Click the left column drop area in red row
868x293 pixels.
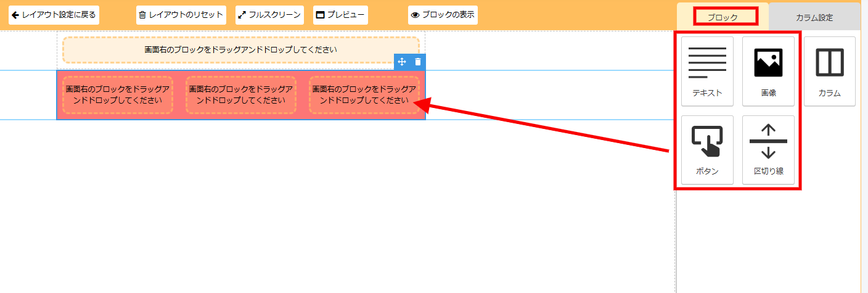[x=118, y=95]
